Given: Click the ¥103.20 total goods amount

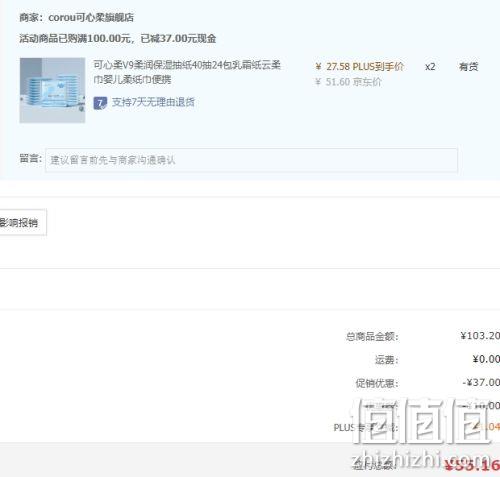Looking at the screenshot, I should point(480,336).
